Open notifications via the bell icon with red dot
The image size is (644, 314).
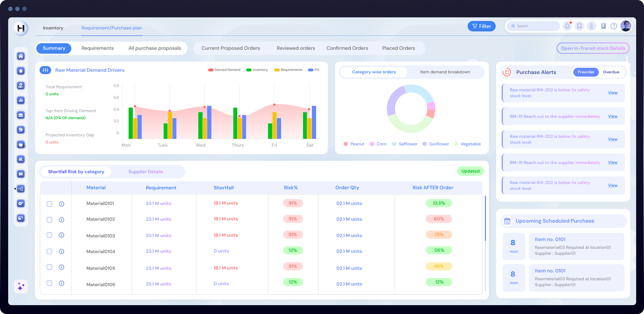pos(567,26)
